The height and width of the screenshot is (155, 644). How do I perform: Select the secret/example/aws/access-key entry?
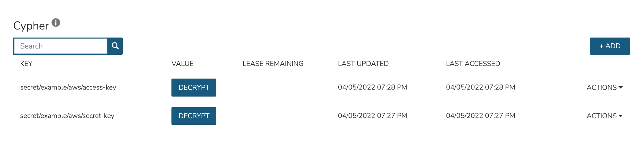coord(68,87)
